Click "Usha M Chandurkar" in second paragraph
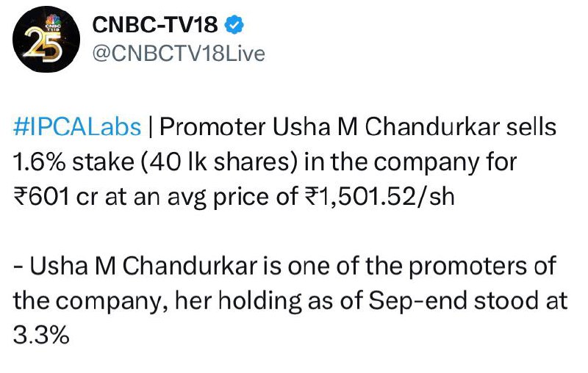Viewport: 588px width, 373px height. [143, 266]
